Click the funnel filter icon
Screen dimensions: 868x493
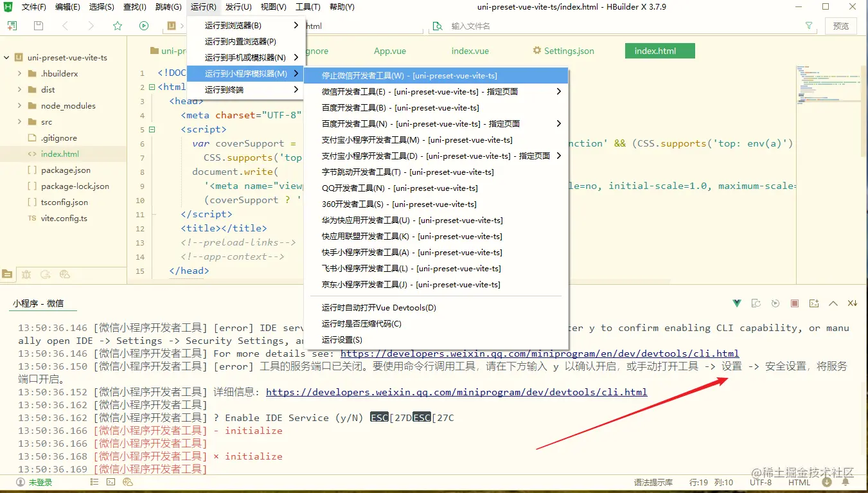[809, 26]
